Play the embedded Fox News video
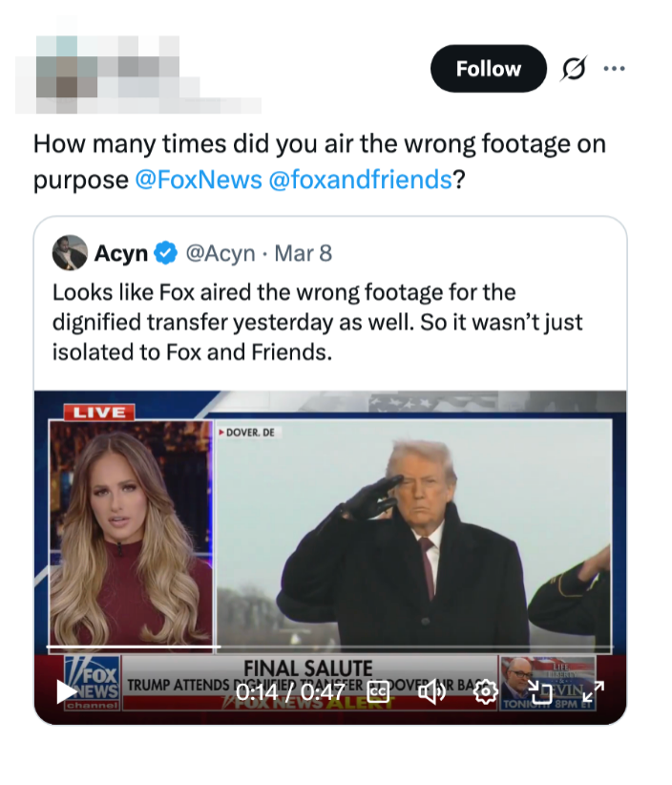 (x=66, y=690)
